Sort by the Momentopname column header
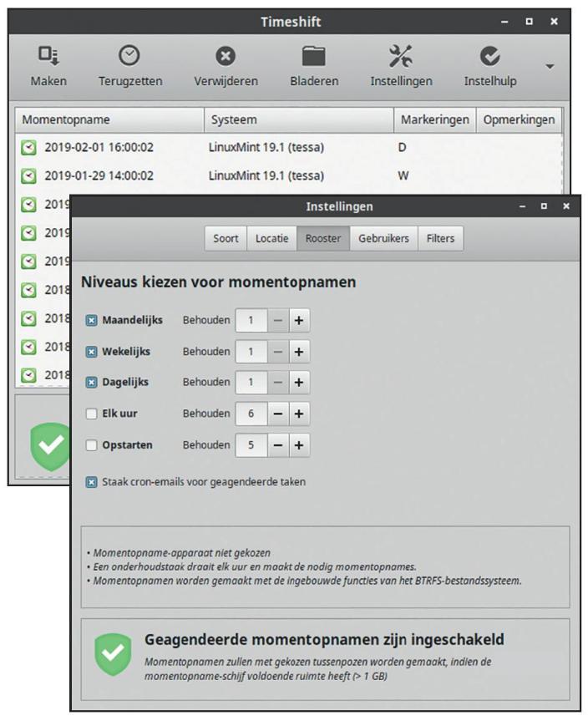This screenshot has width=588, height=721. pos(109,120)
